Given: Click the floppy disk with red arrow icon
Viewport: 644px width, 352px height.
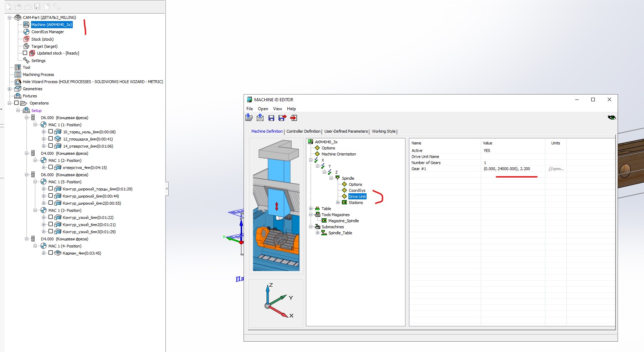Looking at the screenshot, I should [x=282, y=118].
